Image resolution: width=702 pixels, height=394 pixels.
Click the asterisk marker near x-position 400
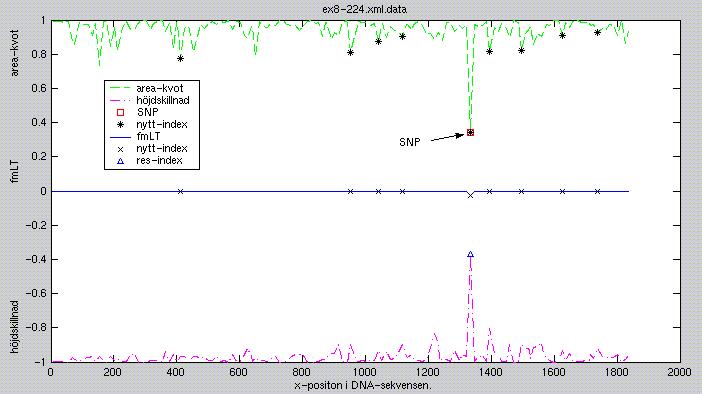(x=180, y=58)
